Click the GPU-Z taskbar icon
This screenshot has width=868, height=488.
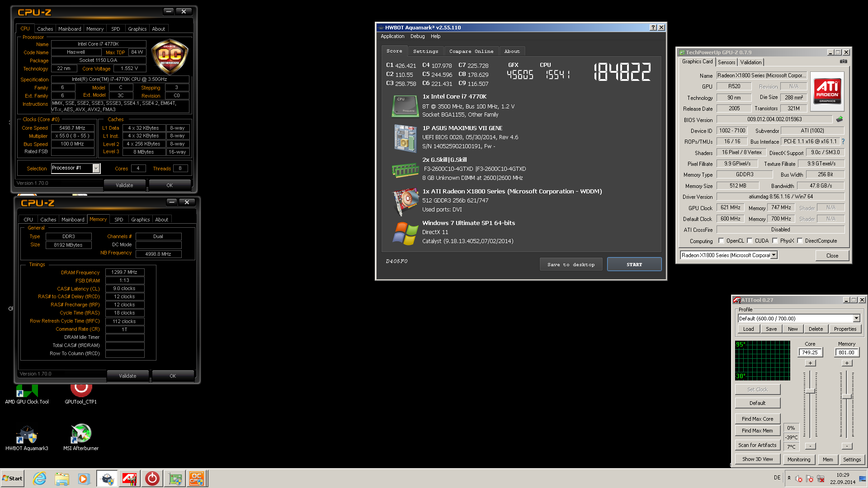[175, 479]
